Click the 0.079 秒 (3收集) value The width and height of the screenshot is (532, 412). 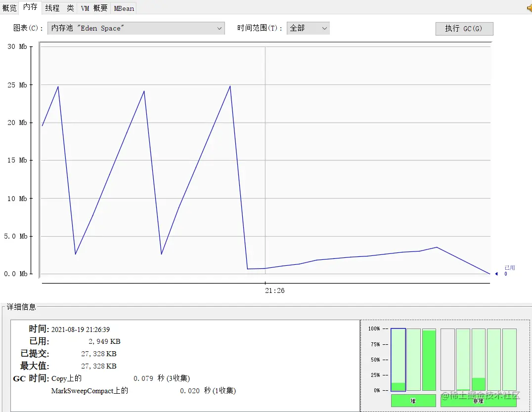pyautogui.click(x=162, y=378)
